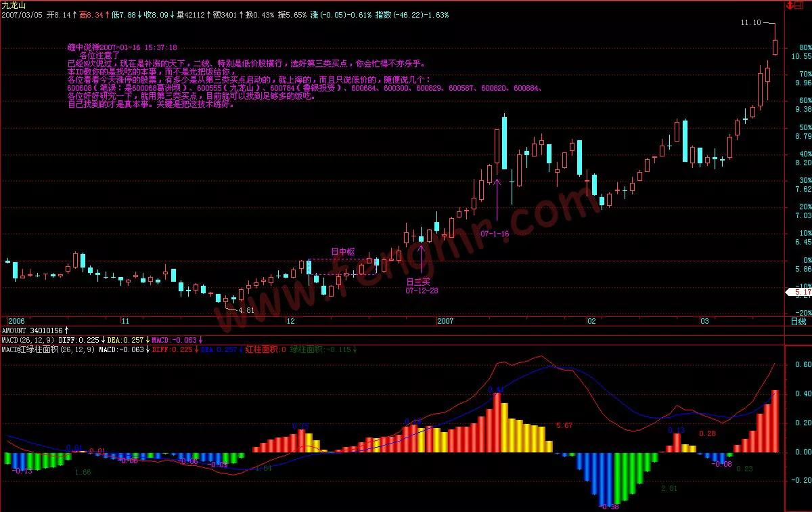Viewport: 812px width, 512px height.
Task: Click the -20% mark on the price scale
Action: 803,313
